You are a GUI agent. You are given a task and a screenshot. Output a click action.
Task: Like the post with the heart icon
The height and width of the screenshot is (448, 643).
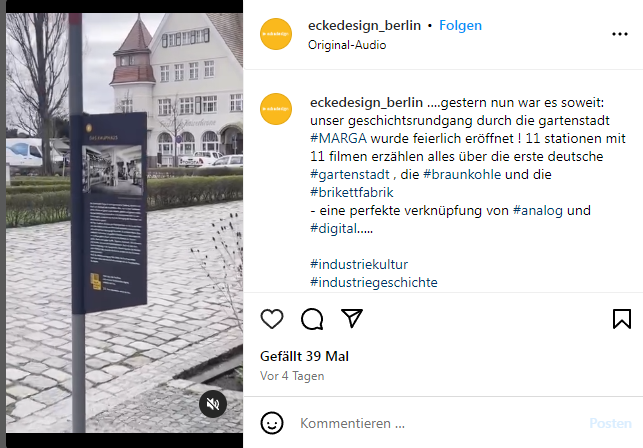click(x=272, y=319)
